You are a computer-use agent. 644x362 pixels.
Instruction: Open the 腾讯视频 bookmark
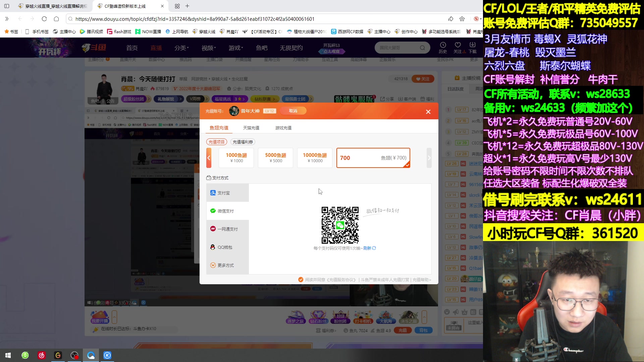(x=91, y=32)
